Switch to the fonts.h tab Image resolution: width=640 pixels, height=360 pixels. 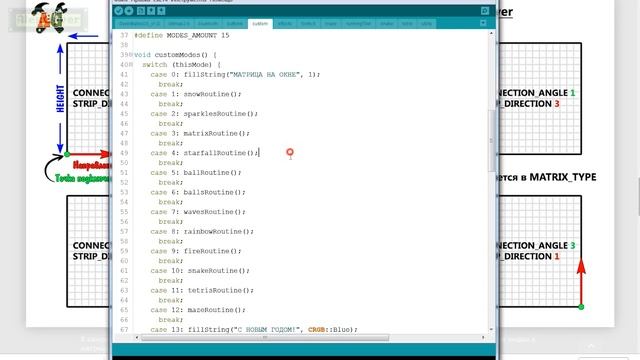pos(309,24)
